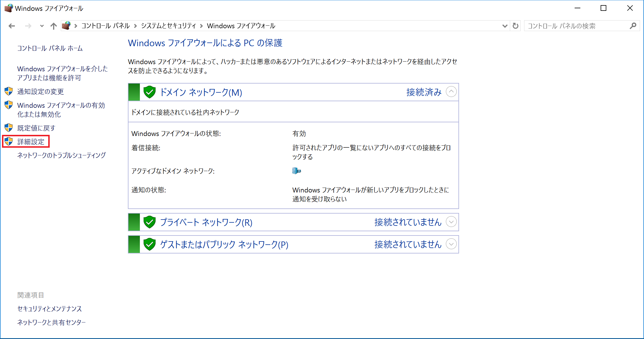The width and height of the screenshot is (644, 339).
Task: Expand the chevron after コントロール パネル breadcrumb
Action: point(135,26)
